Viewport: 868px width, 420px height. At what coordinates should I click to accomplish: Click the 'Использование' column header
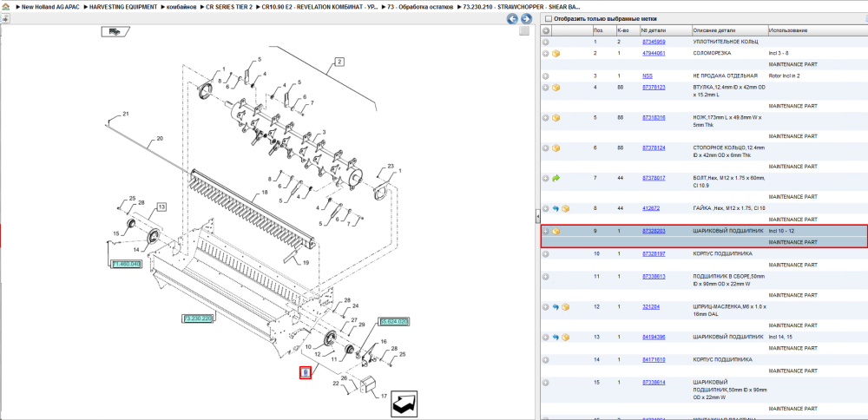tap(818, 30)
